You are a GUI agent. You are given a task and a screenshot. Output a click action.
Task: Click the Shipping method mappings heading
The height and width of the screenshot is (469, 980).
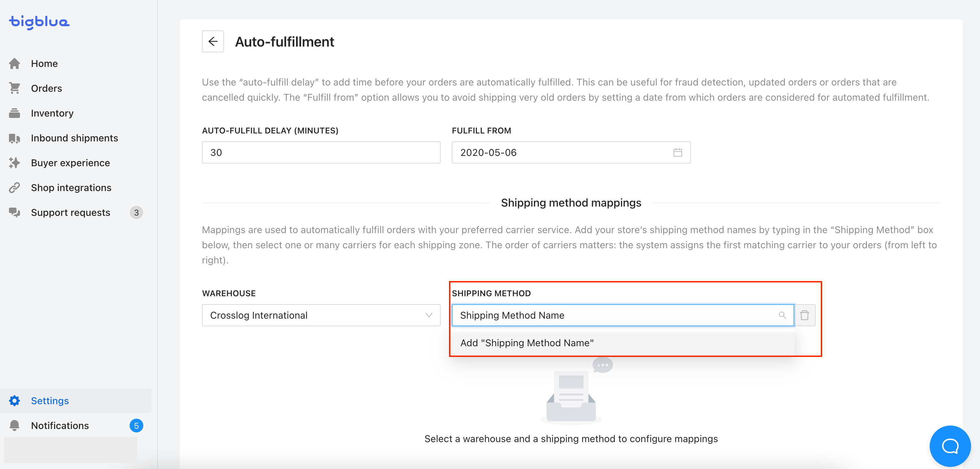(571, 203)
